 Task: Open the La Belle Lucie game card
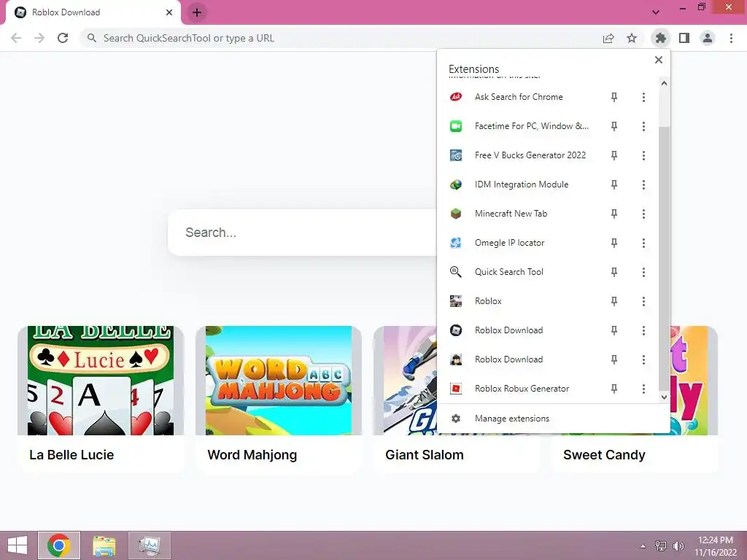pos(101,399)
